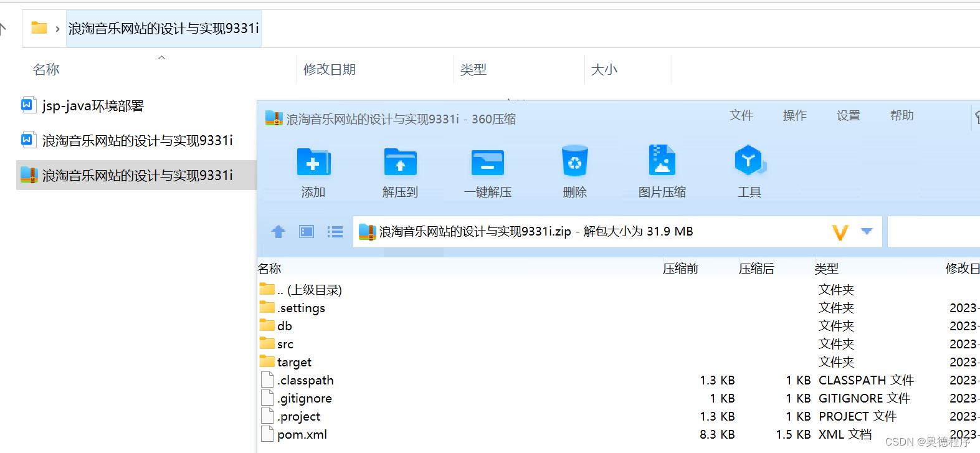Click the 名称 sort direction arrow in Explorer
This screenshot has width=980, height=453.
coord(161,57)
